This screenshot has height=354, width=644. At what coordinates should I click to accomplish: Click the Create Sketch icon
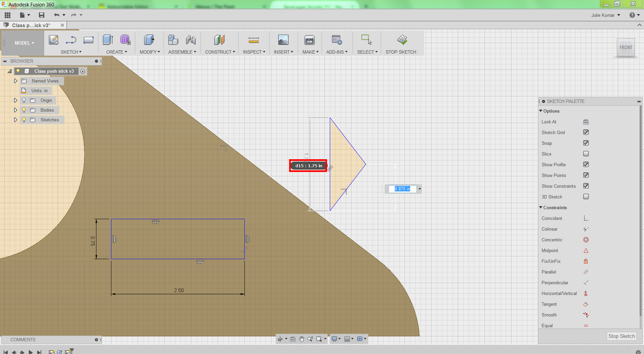coord(54,40)
